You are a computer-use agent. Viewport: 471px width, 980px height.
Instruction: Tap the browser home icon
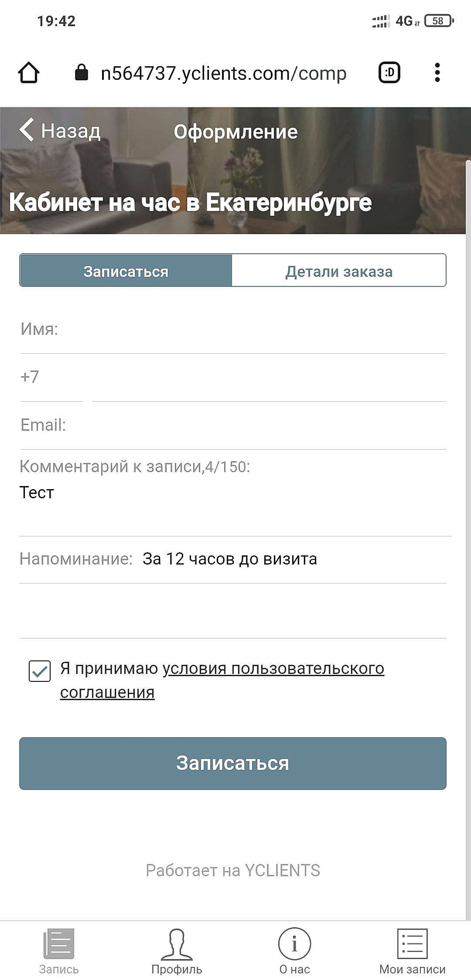pyautogui.click(x=29, y=72)
